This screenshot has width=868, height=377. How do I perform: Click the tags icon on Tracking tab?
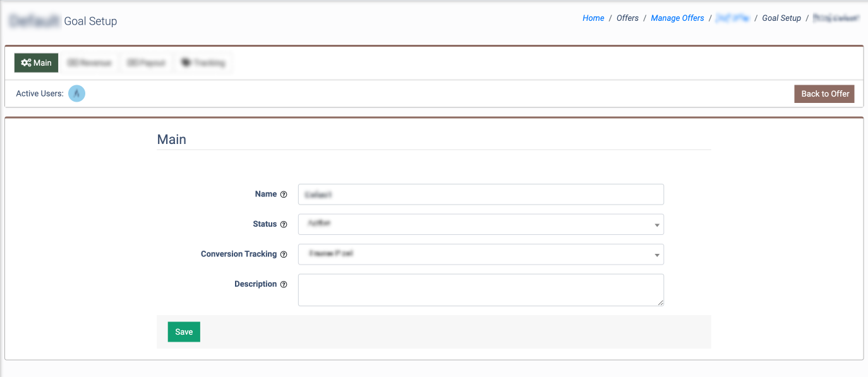pyautogui.click(x=186, y=63)
